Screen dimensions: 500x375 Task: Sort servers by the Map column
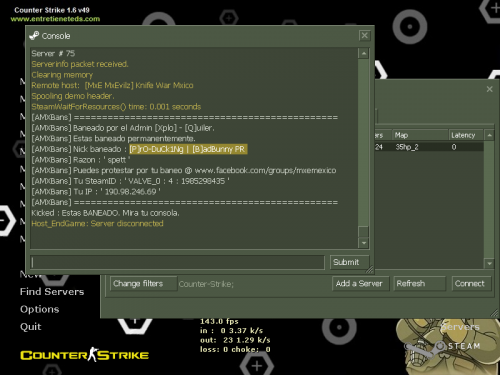click(420, 135)
